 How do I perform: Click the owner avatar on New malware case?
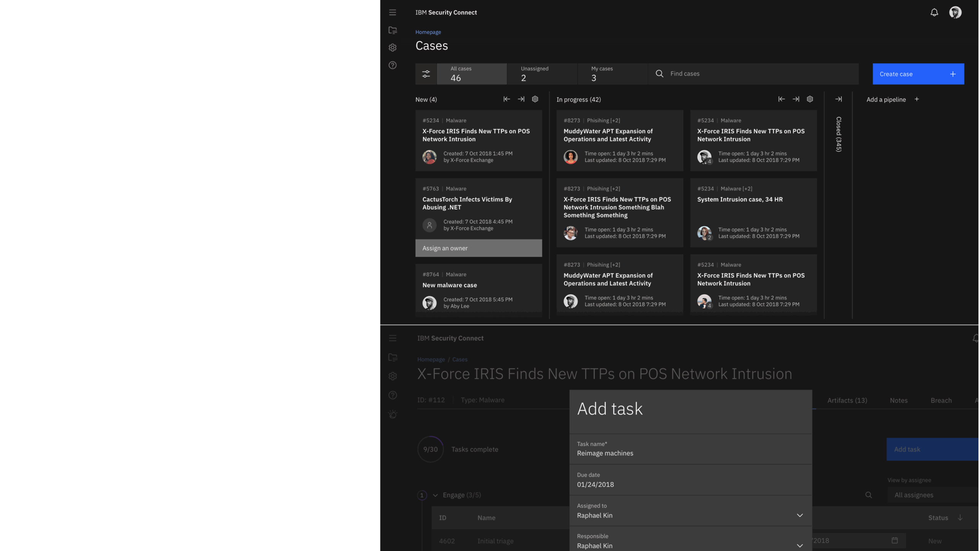(429, 303)
